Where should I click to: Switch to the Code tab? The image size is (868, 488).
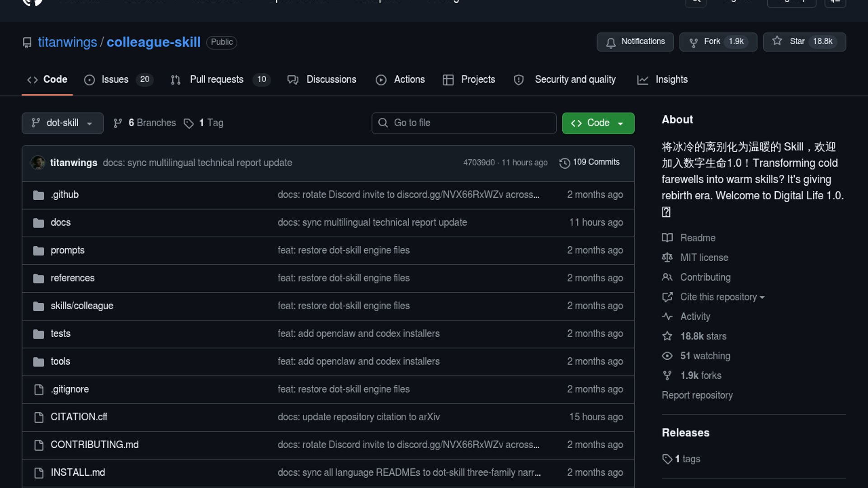[47, 80]
